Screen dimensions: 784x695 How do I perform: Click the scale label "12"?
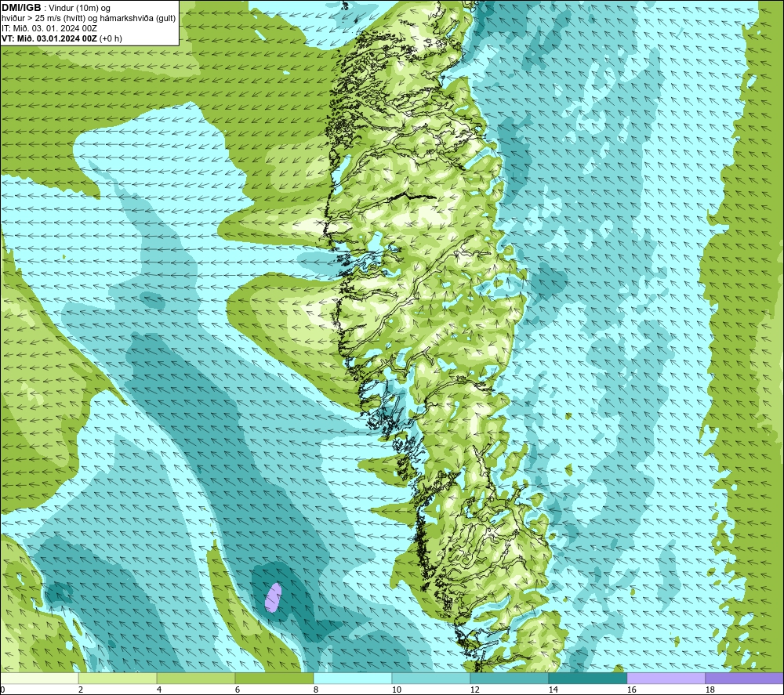[x=474, y=690]
